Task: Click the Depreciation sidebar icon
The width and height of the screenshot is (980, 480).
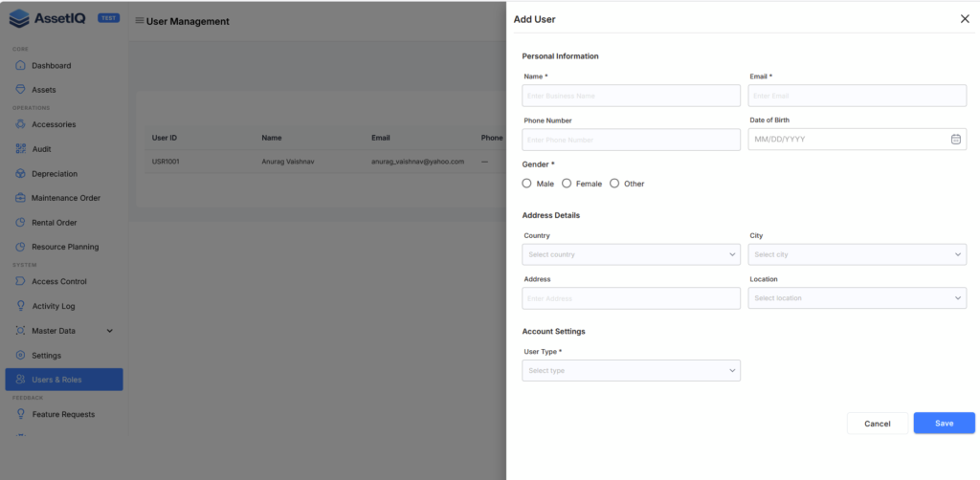Action: tap(20, 173)
